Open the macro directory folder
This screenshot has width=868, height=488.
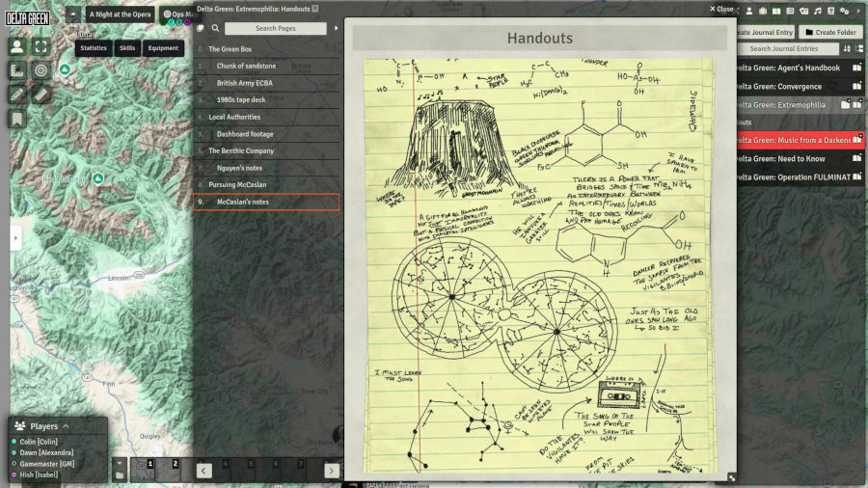(120, 475)
